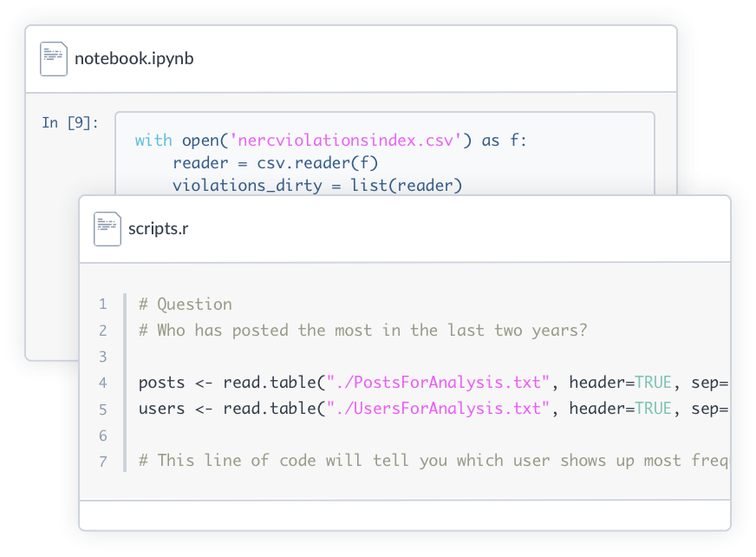Screen dimensions: 756x557
Task: Select line number 7 in scripts.r
Action: pos(103,461)
